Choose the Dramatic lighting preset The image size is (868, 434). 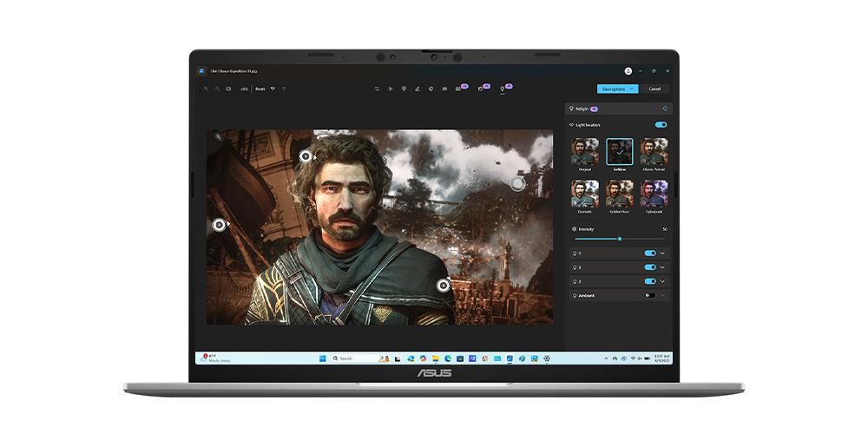(585, 194)
